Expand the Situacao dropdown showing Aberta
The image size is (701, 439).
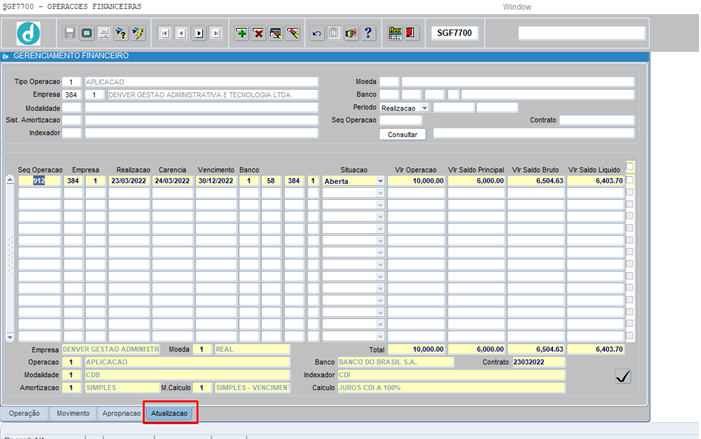tap(380, 181)
